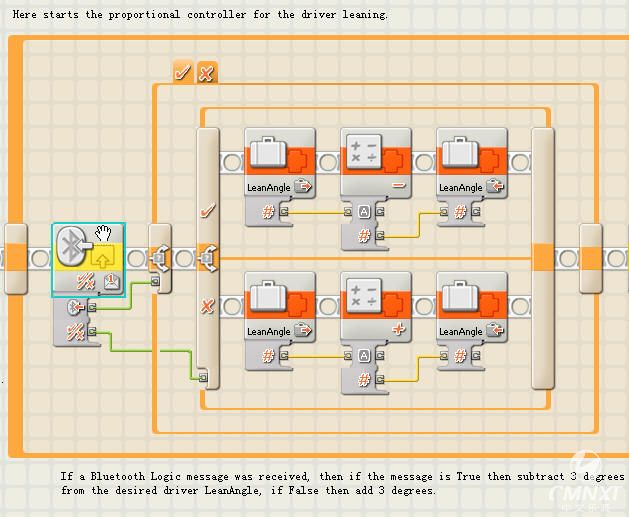Click the minus operation symbol on upper Math block
The height and width of the screenshot is (517, 629).
[x=399, y=185]
